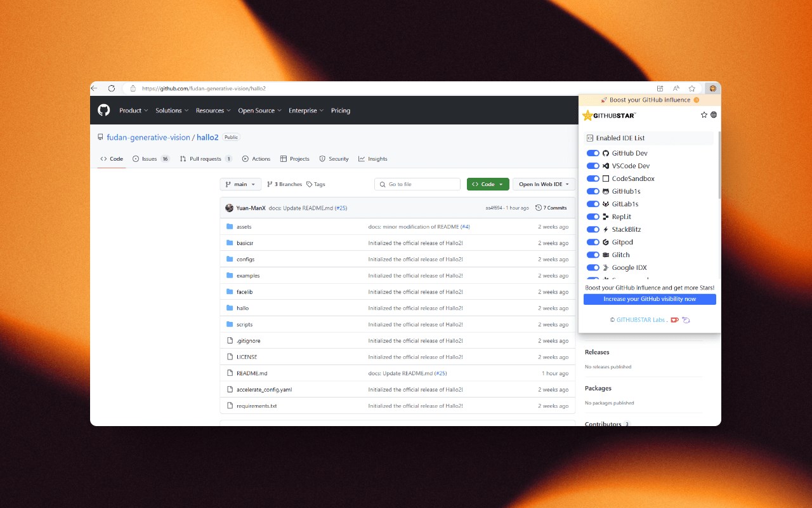Click the README.md file icon
Viewport: 812px width, 508px height.
pos(230,373)
